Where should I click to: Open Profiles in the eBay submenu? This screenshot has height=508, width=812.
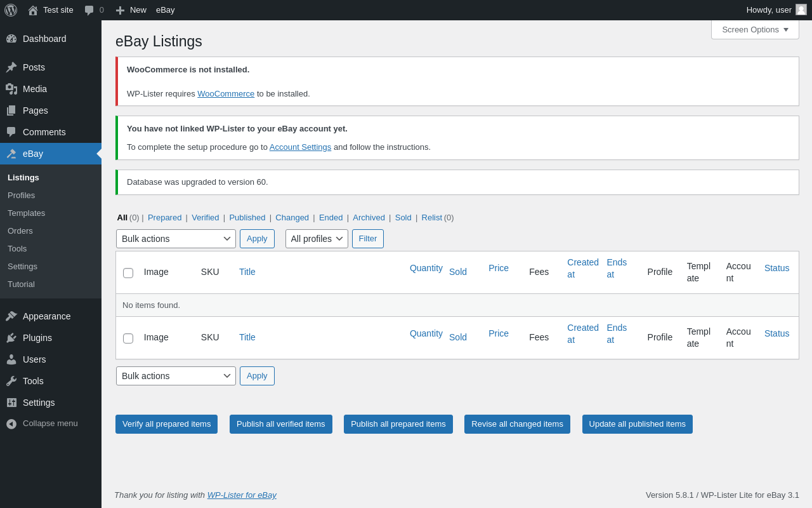[22, 196]
